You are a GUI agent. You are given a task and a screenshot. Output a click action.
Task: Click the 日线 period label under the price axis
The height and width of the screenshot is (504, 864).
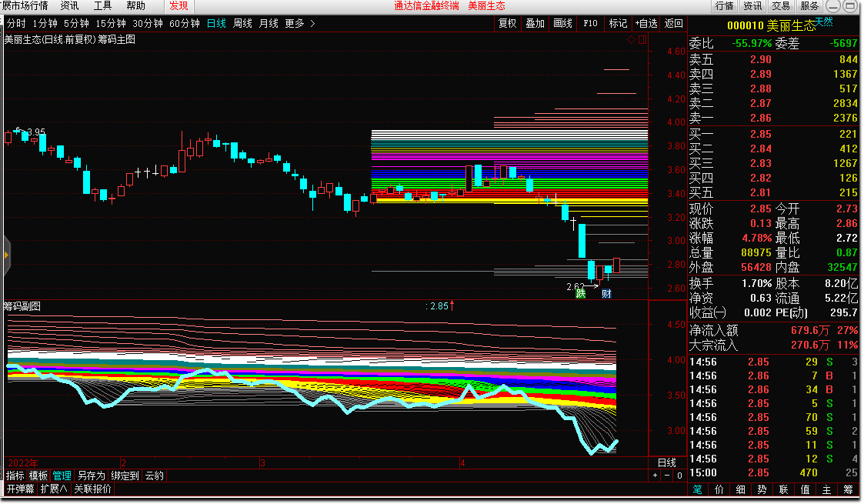point(667,462)
